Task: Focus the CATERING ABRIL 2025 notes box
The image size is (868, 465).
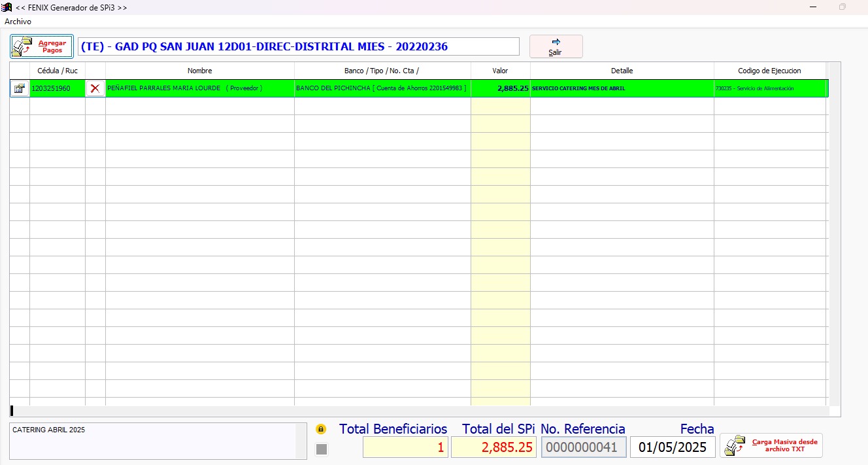Action: tap(153, 440)
